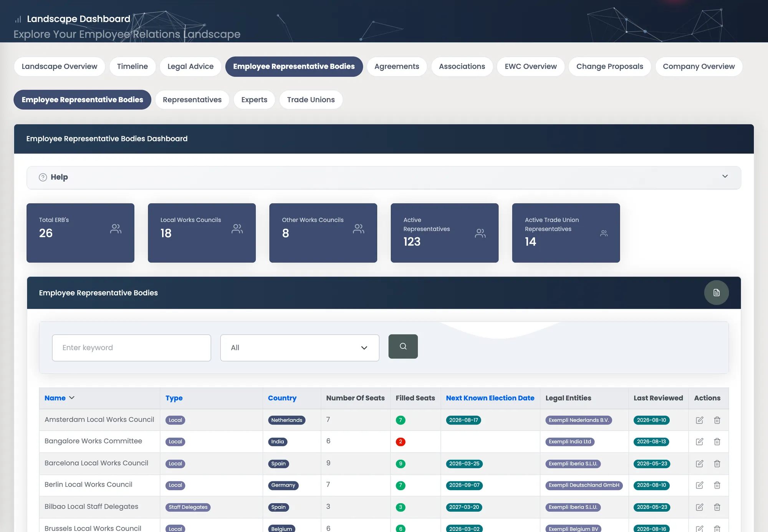The width and height of the screenshot is (768, 532).
Task: Click the Enter keyword search field
Action: click(x=131, y=348)
